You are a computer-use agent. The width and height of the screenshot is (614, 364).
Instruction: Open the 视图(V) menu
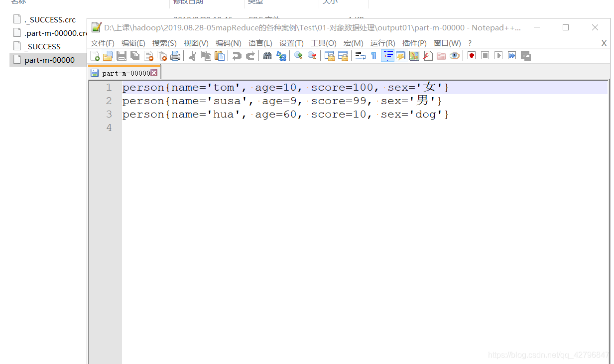pos(196,43)
